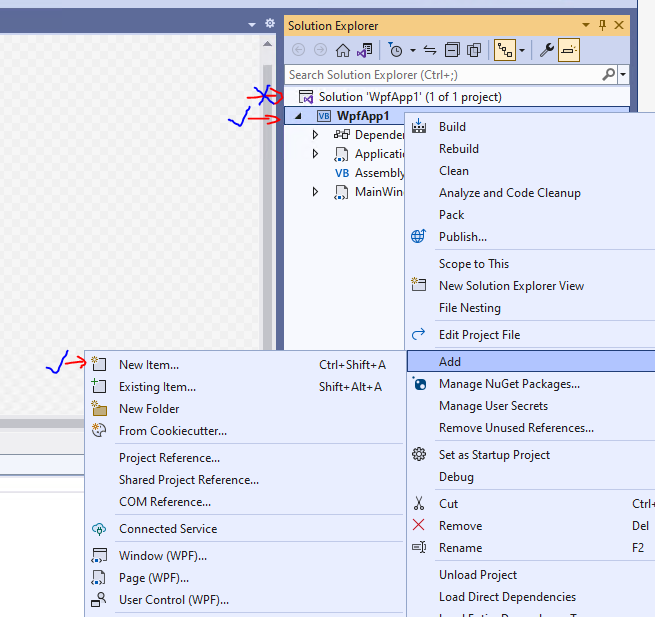This screenshot has height=617, width=655.
Task: Click the Back navigation arrow in Solution Explorer
Action: coord(298,50)
